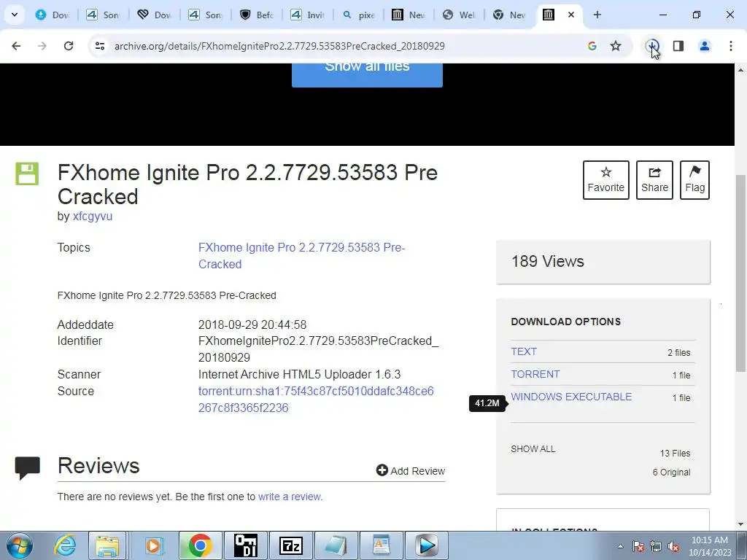This screenshot has width=747, height=560.
Task: Click the Chrome taskbar icon
Action: [x=200, y=545]
